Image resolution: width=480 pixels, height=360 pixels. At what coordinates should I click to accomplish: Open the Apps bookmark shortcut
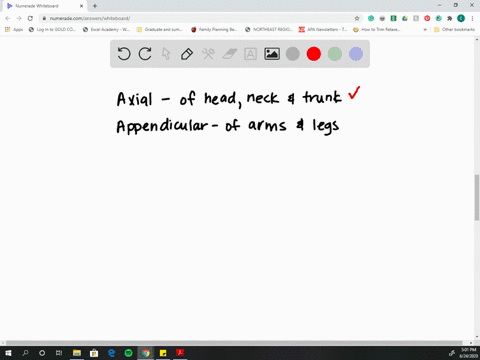14,29
